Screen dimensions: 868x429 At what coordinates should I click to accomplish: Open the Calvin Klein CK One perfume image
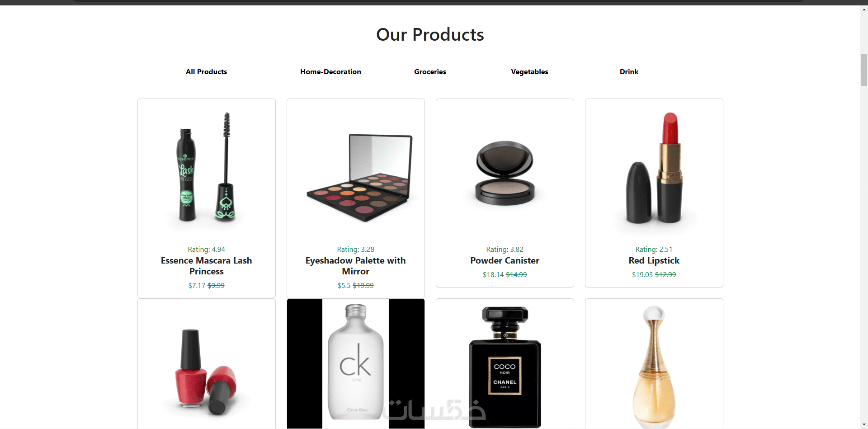(x=356, y=364)
